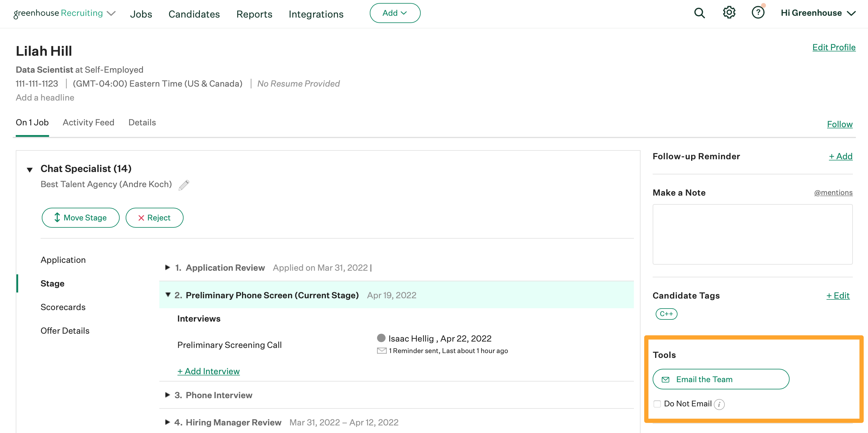Click the C++ candidate tag
The image size is (868, 433).
pos(666,314)
